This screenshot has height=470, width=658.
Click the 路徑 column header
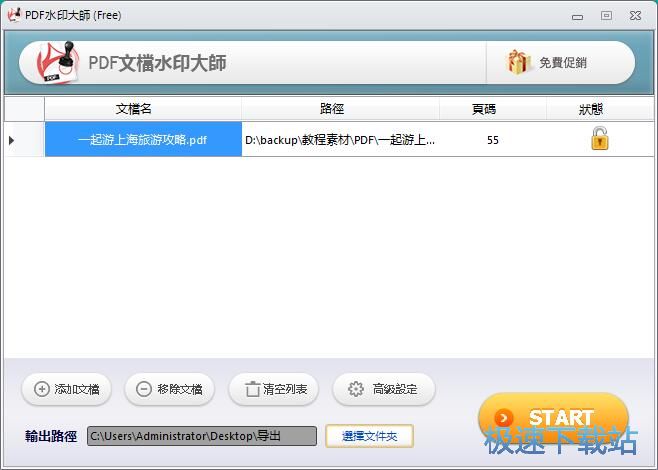tap(340, 109)
